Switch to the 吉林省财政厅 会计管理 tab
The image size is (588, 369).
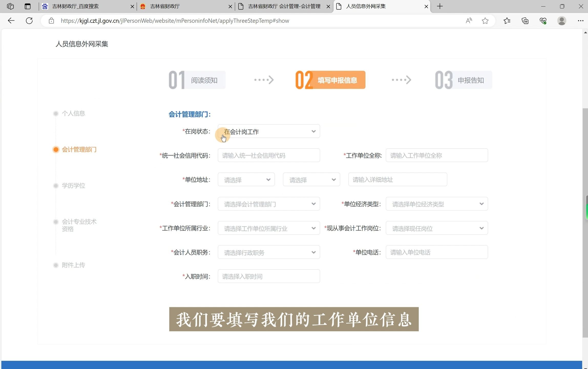284,6
